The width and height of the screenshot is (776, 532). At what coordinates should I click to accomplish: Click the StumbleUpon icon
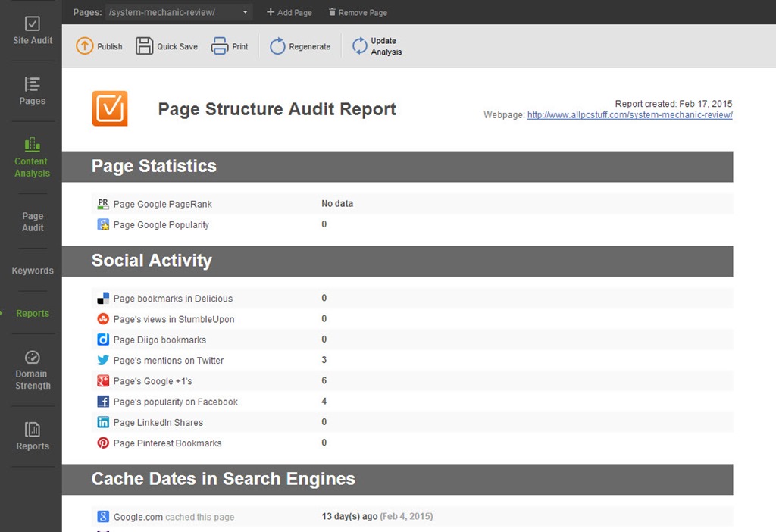103,319
